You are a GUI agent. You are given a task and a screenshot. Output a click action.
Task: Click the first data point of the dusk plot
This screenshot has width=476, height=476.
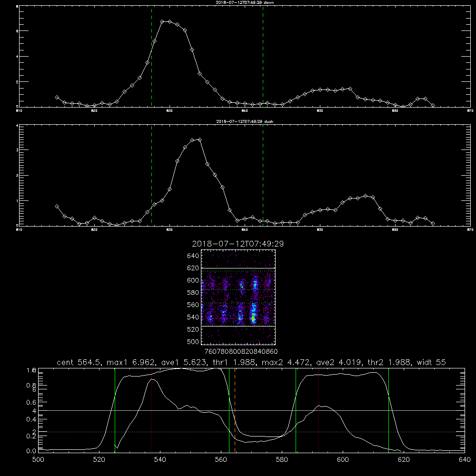[57, 207]
